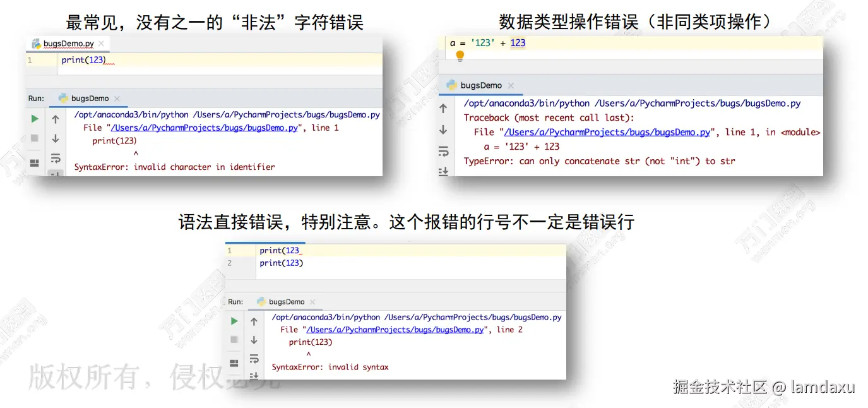Open the layout icon in the invalid syntax panel
The image size is (868, 408).
pyautogui.click(x=234, y=363)
